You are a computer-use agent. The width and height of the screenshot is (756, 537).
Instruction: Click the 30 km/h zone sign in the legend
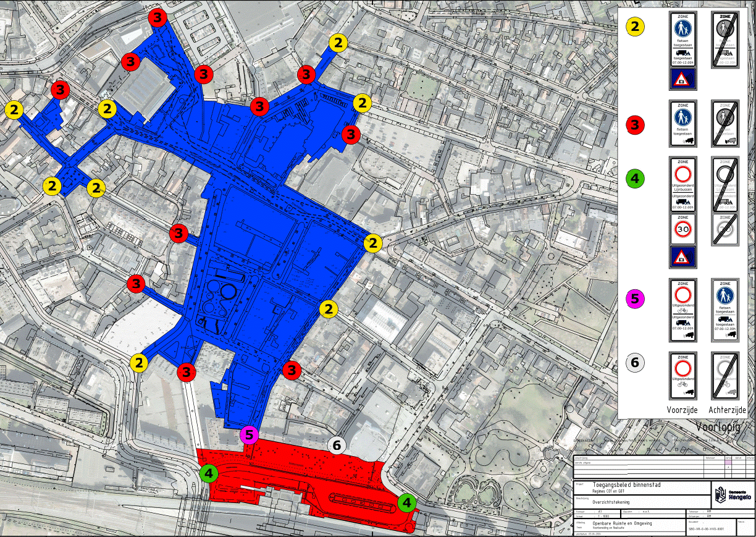point(684,229)
